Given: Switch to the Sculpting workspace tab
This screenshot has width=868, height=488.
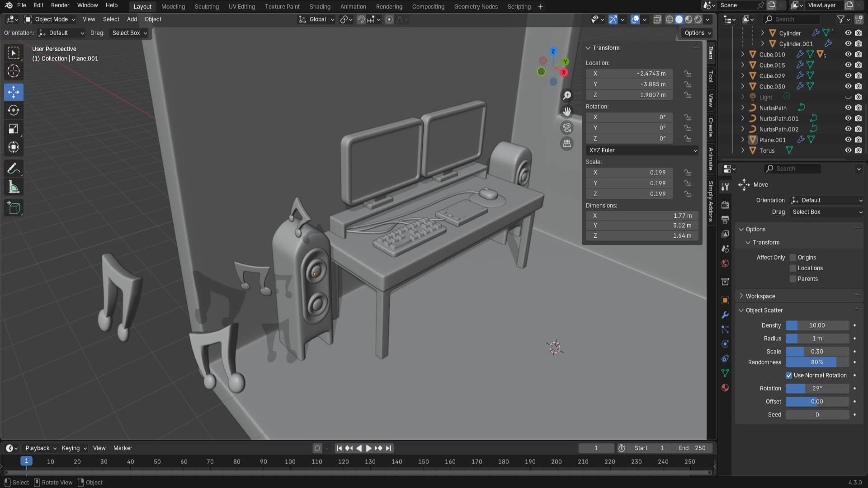Looking at the screenshot, I should click(207, 7).
